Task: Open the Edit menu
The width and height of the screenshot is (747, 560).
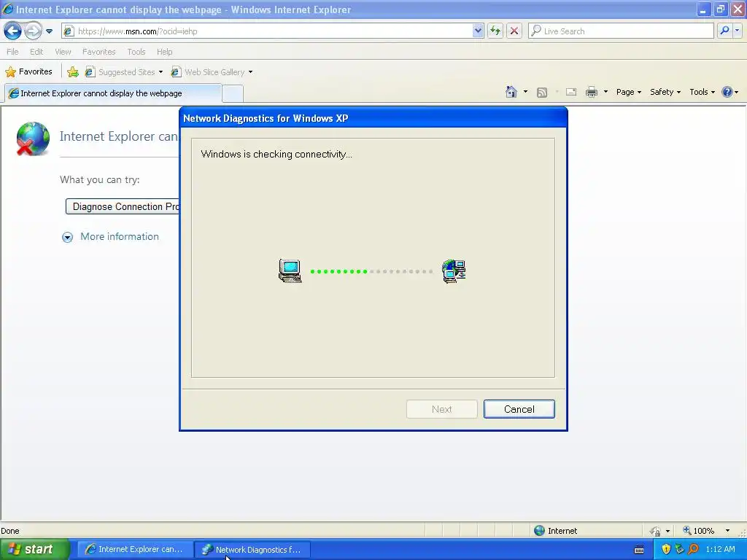Action: pyautogui.click(x=36, y=52)
